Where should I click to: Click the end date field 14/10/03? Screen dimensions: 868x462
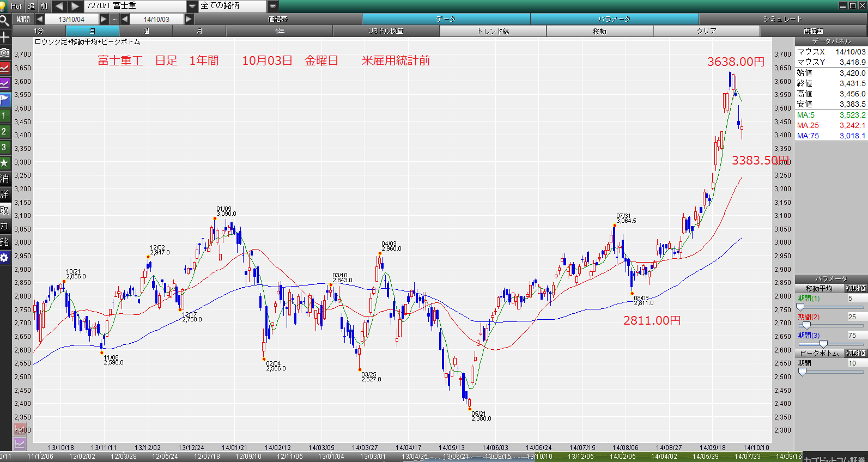(x=156, y=19)
